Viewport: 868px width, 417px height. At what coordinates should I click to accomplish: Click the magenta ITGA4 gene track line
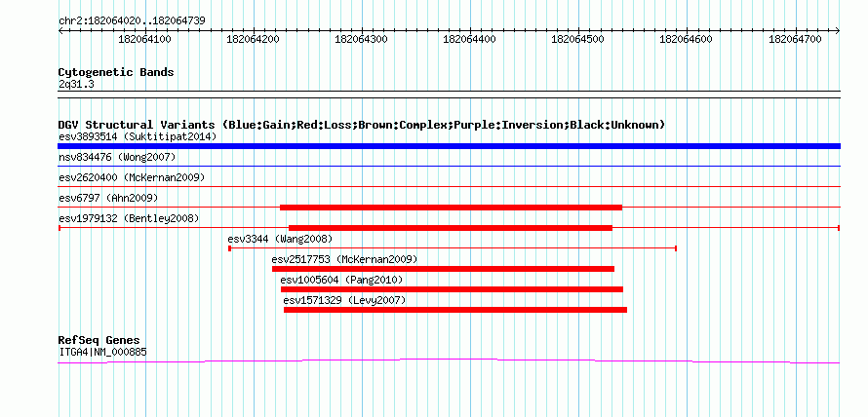pyautogui.click(x=449, y=361)
